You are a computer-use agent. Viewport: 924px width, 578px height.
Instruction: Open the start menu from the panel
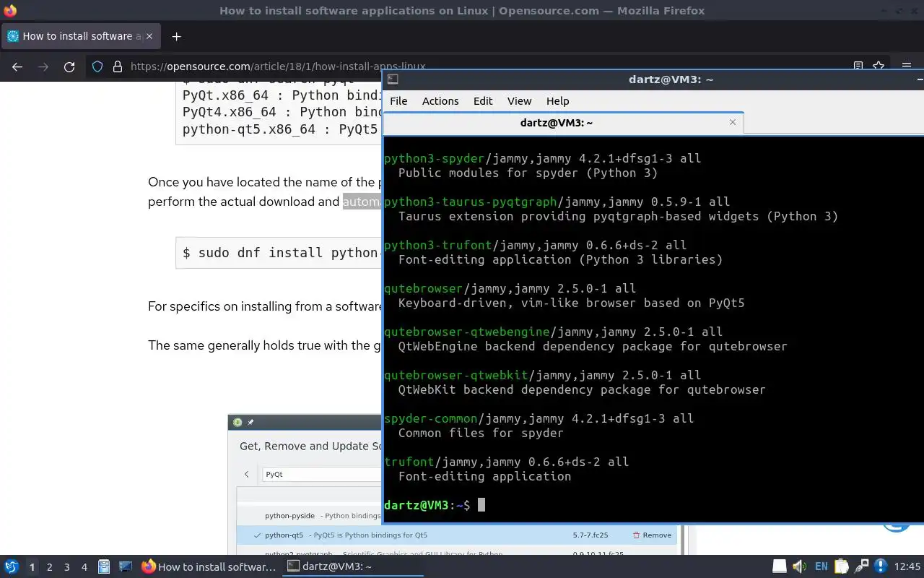12,566
